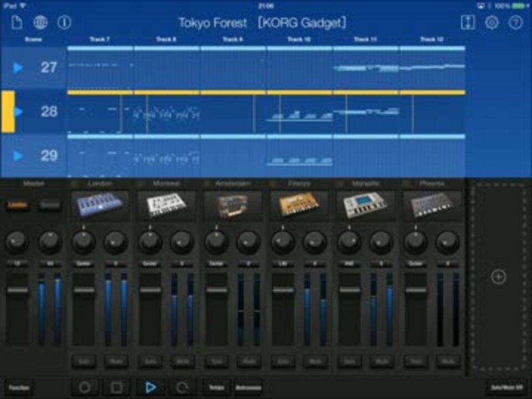The height and width of the screenshot is (399, 532).
Task: Mute the Phoenix track
Action: click(x=448, y=362)
